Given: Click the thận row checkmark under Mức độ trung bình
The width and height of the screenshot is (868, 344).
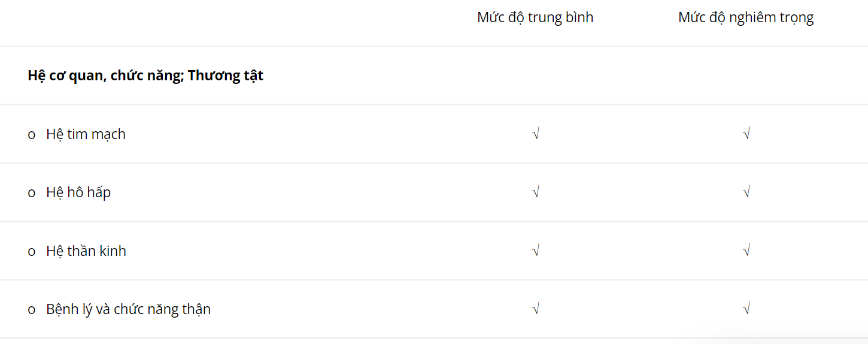Looking at the screenshot, I should click(x=536, y=309).
